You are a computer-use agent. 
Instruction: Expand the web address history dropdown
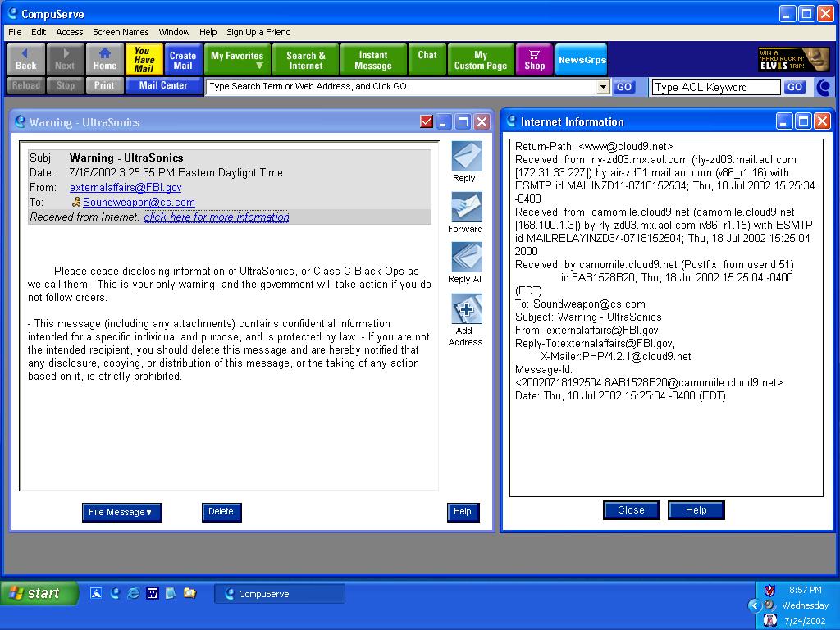[603, 87]
